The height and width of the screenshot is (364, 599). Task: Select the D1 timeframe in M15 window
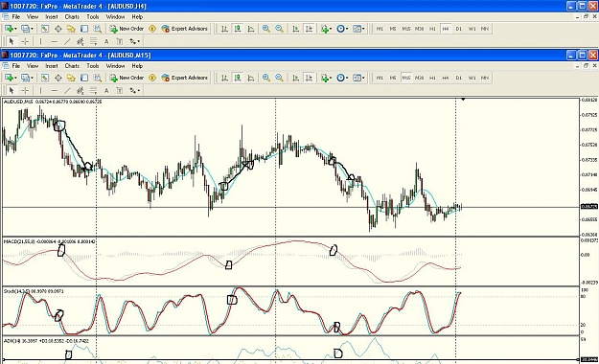tap(459, 78)
